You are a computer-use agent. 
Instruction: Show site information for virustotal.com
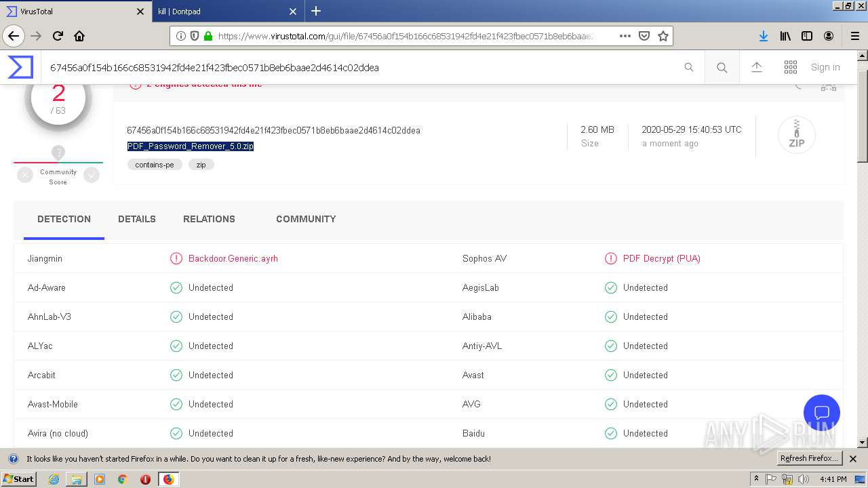pyautogui.click(x=181, y=36)
